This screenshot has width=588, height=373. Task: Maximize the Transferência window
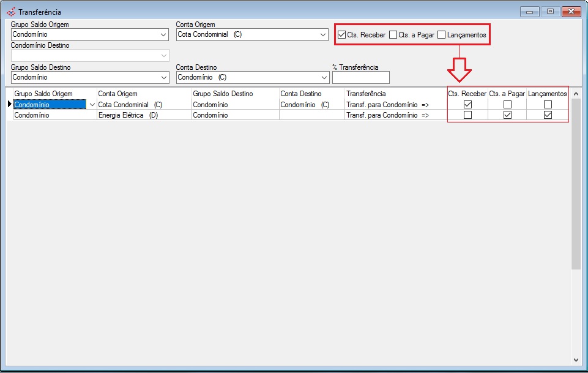pos(551,12)
